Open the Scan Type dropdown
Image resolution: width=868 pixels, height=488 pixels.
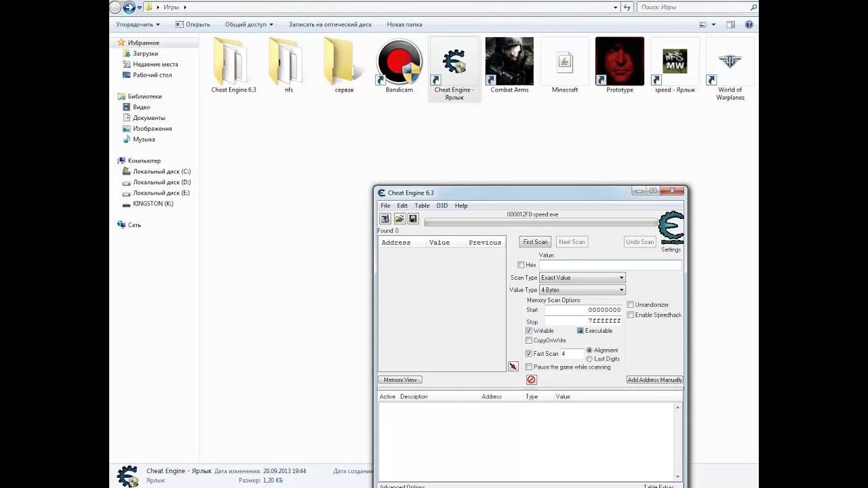(581, 277)
